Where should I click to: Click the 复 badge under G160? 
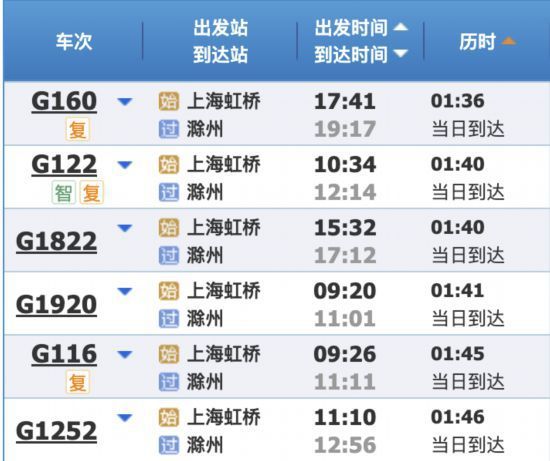[78, 129]
